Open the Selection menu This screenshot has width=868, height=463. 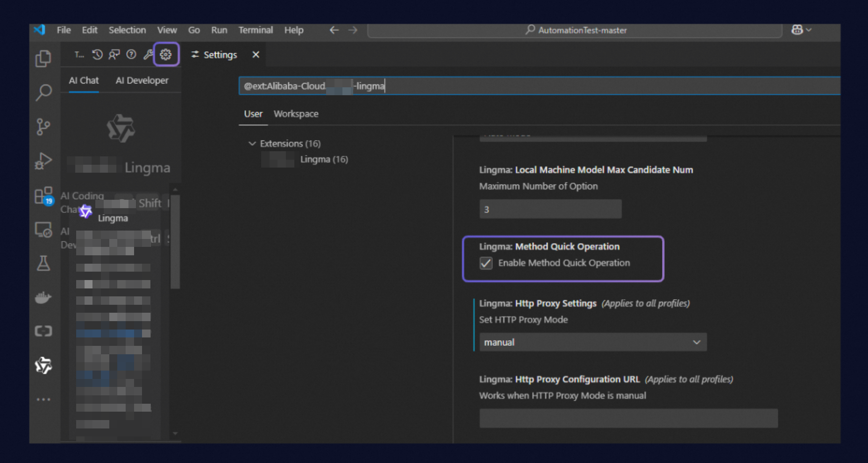point(128,30)
